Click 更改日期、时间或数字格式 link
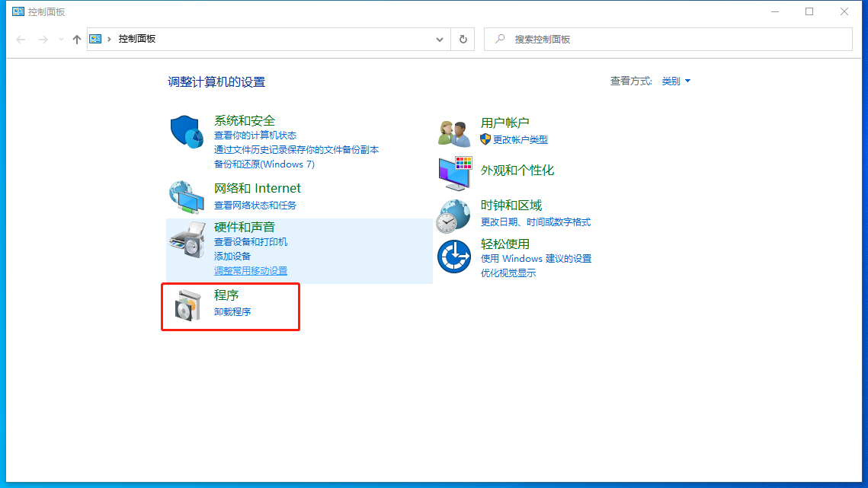 tap(535, 222)
